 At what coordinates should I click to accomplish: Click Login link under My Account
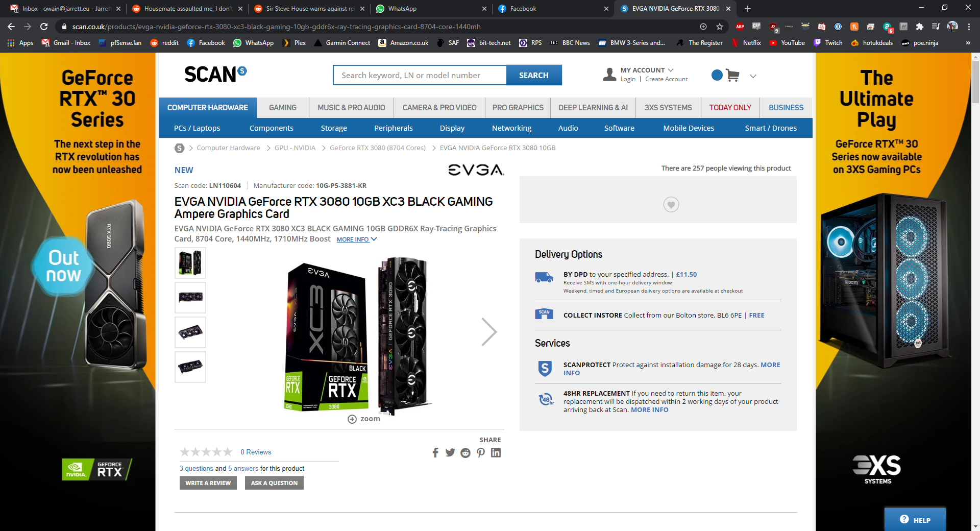tap(628, 79)
